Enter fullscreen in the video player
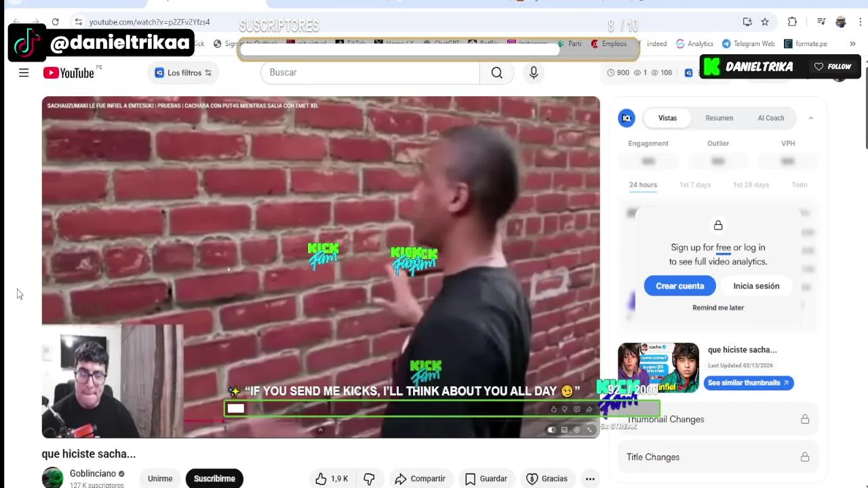The width and height of the screenshot is (868, 488). [590, 430]
